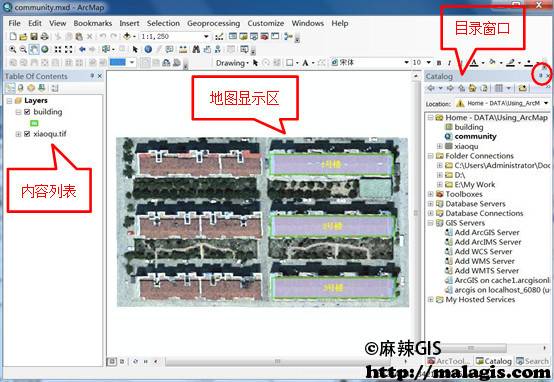
Task: Open the Find binoculars tool
Action: coord(196,49)
